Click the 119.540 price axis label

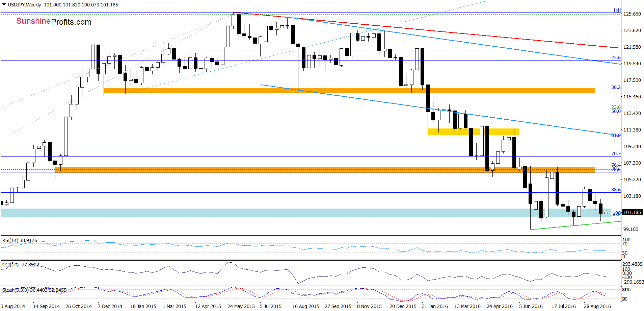click(632, 64)
